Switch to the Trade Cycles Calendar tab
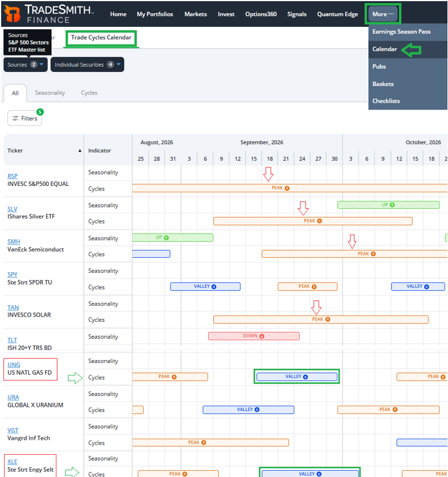The height and width of the screenshot is (477, 448). 101,38
